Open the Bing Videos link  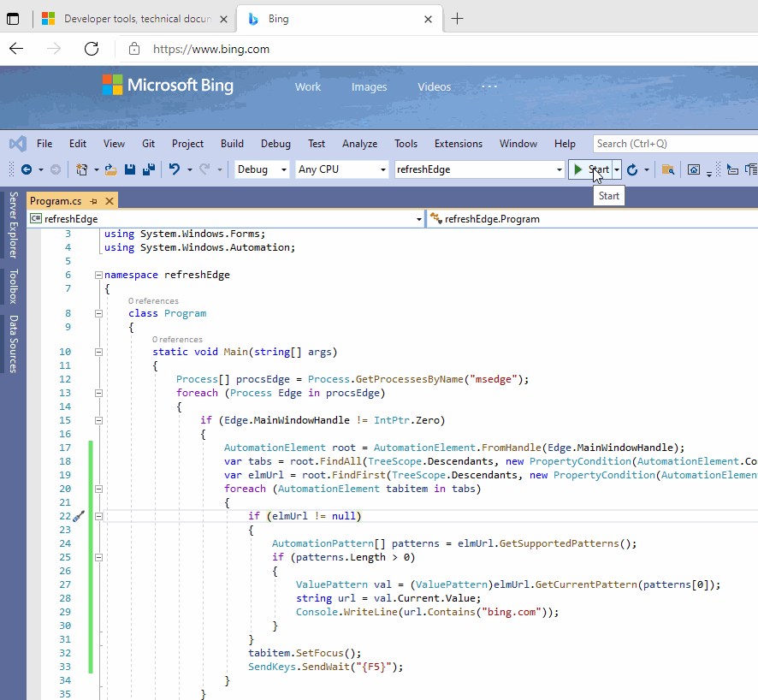[x=434, y=87]
